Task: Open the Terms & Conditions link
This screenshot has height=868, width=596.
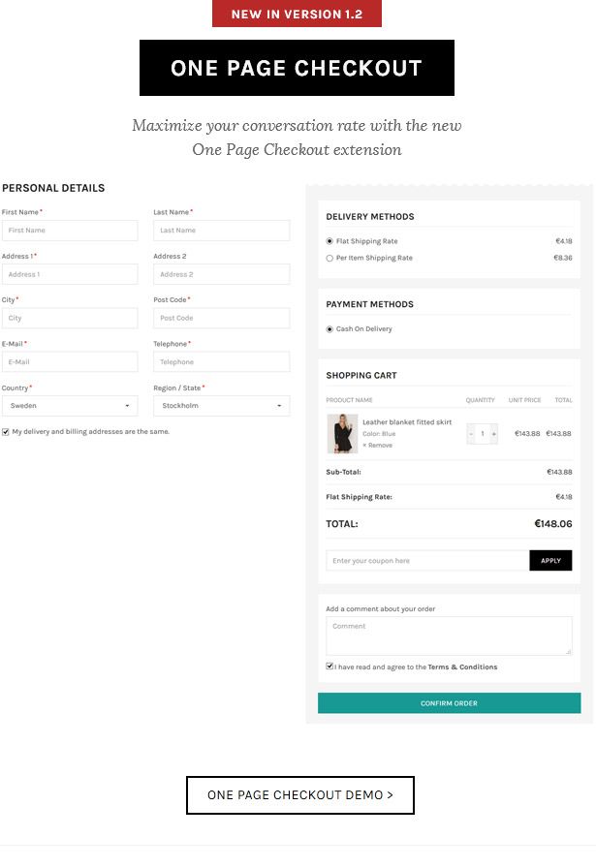Action: point(462,667)
